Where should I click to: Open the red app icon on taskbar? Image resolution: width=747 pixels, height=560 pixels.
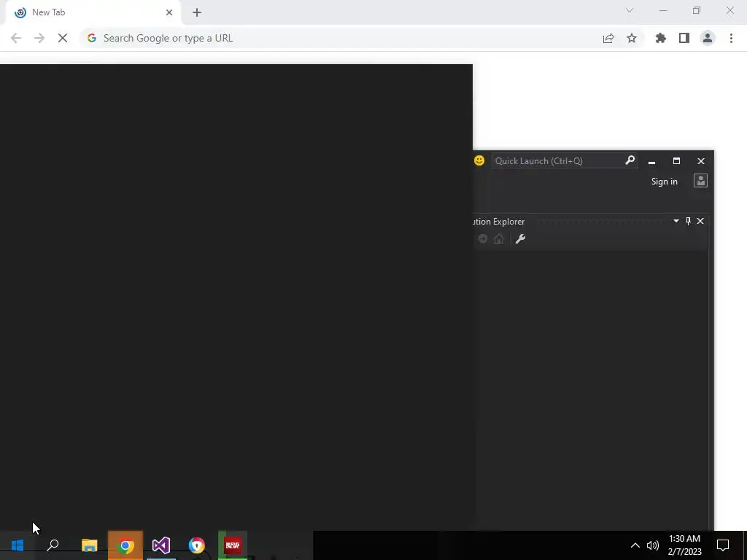[233, 545]
